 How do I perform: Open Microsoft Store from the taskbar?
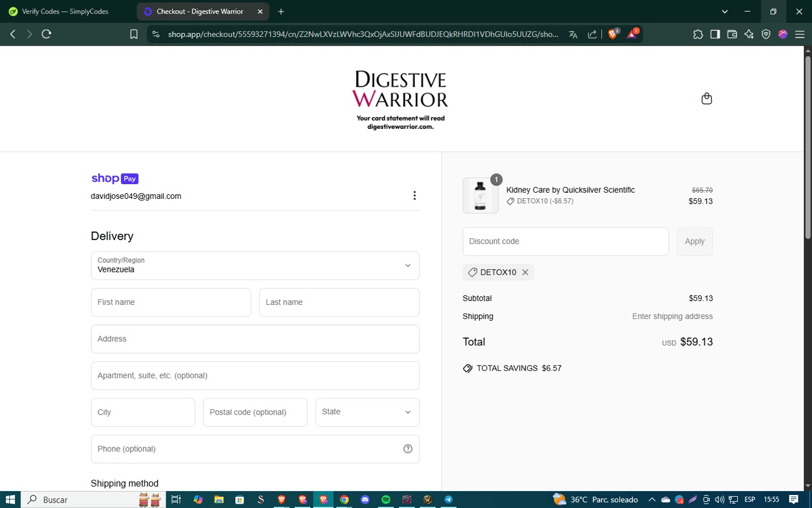240,499
